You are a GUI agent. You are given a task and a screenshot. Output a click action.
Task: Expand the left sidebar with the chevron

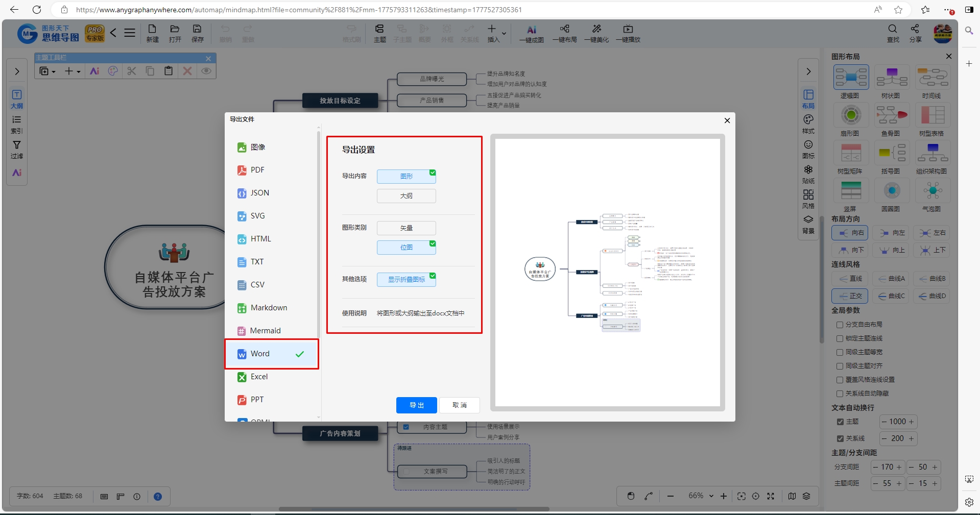coord(17,71)
